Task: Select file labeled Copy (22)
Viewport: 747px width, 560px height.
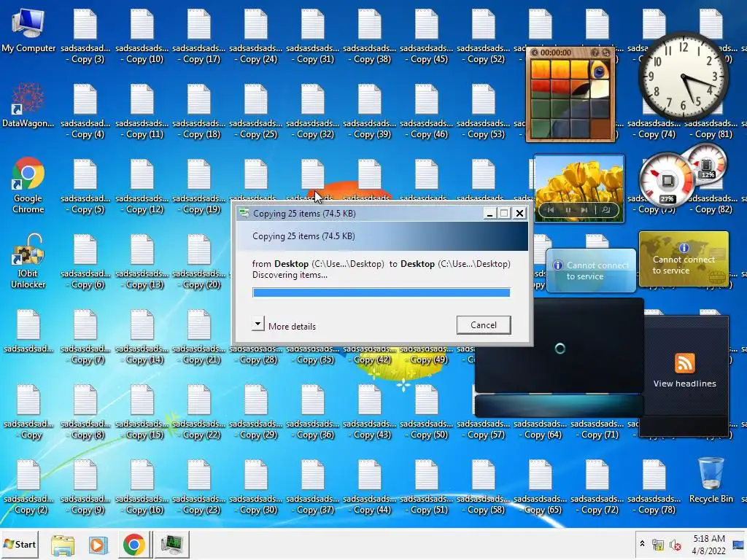Action: coord(198,413)
